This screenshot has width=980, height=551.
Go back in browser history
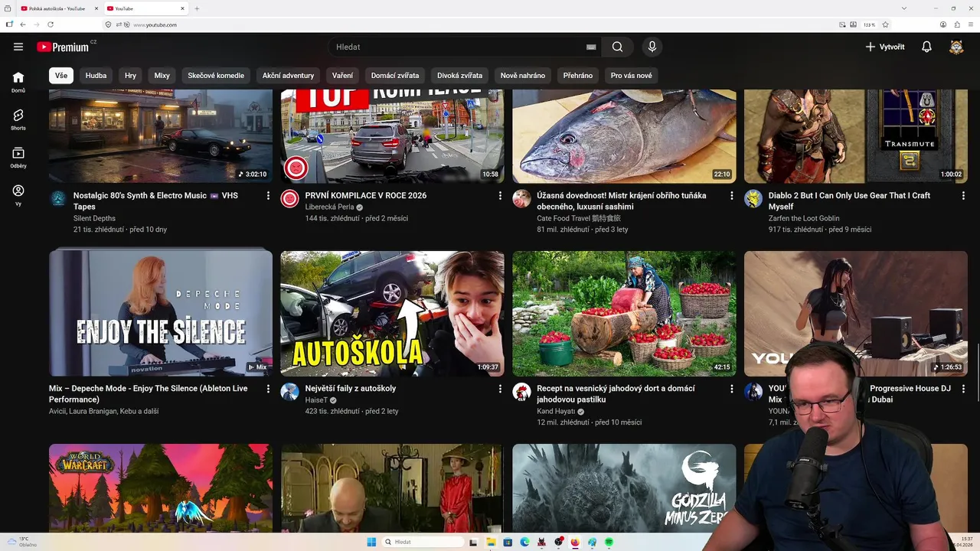point(23,24)
